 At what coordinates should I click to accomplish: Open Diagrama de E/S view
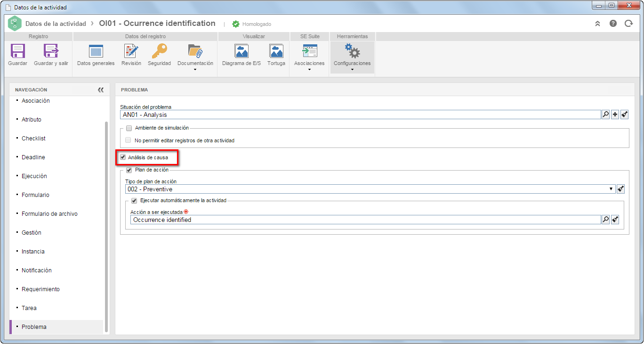pos(241,51)
